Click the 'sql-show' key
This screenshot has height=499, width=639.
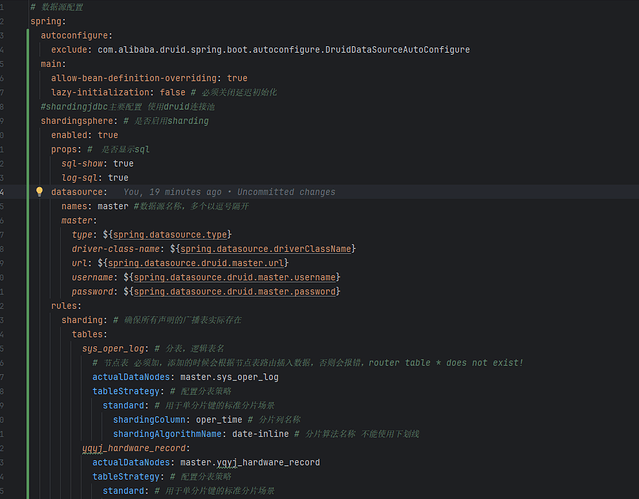[x=84, y=163]
